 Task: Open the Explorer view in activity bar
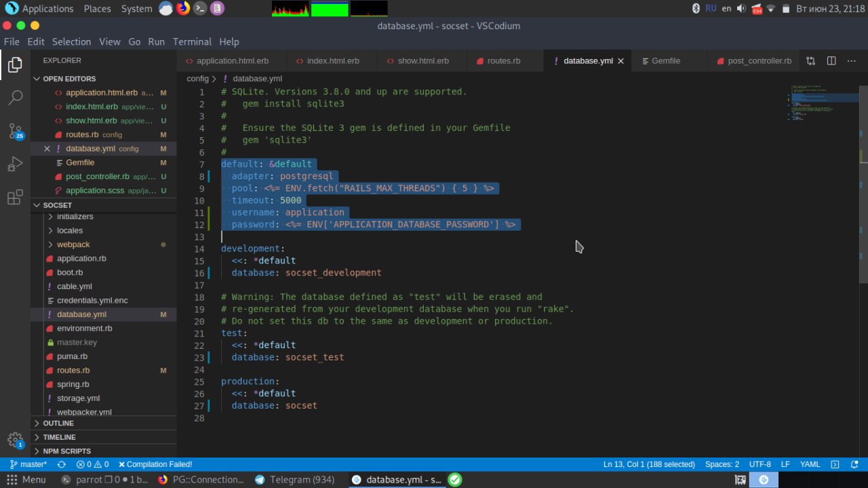click(x=15, y=65)
